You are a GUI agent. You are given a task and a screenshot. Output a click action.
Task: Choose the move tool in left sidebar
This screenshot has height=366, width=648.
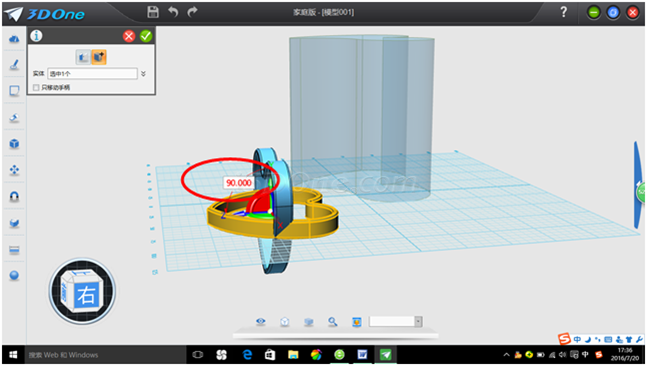(14, 170)
